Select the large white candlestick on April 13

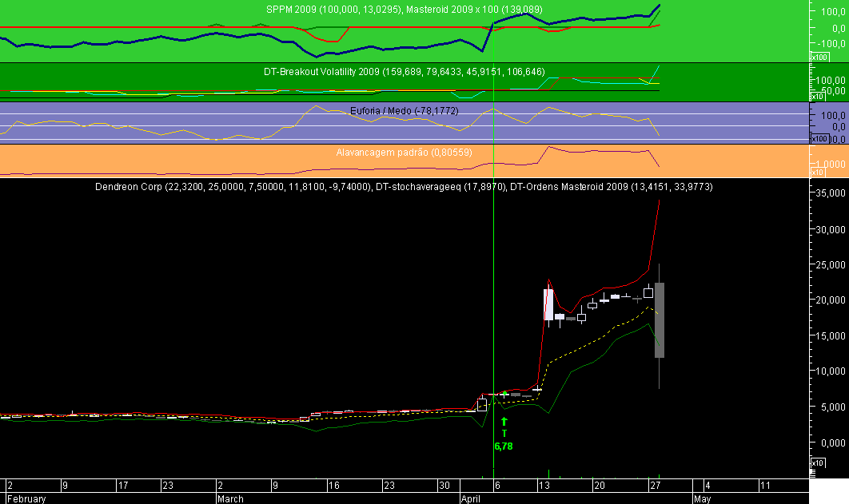click(548, 305)
